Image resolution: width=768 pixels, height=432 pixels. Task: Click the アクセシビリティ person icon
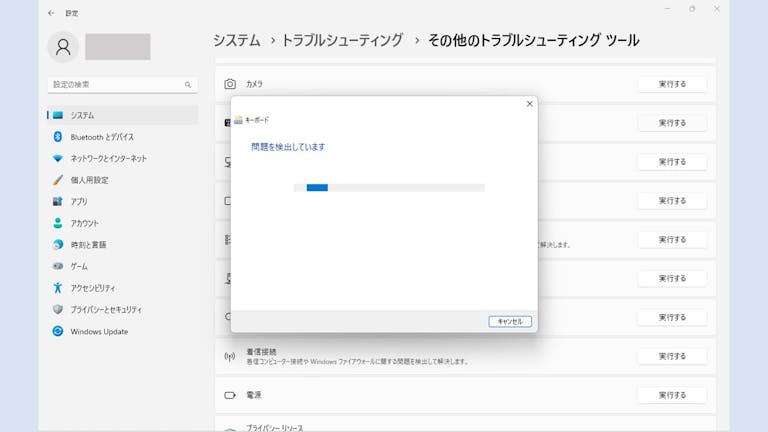pos(58,288)
